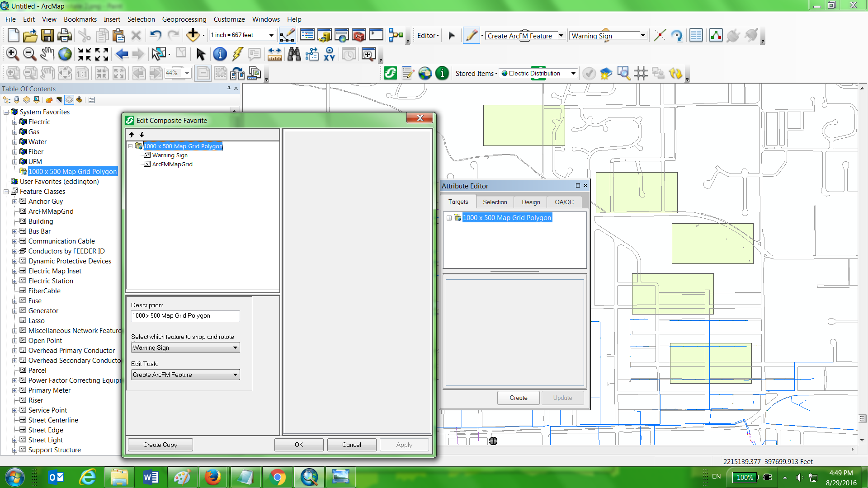Toggle List By Drawing Order view
868x488 pixels.
point(6,100)
